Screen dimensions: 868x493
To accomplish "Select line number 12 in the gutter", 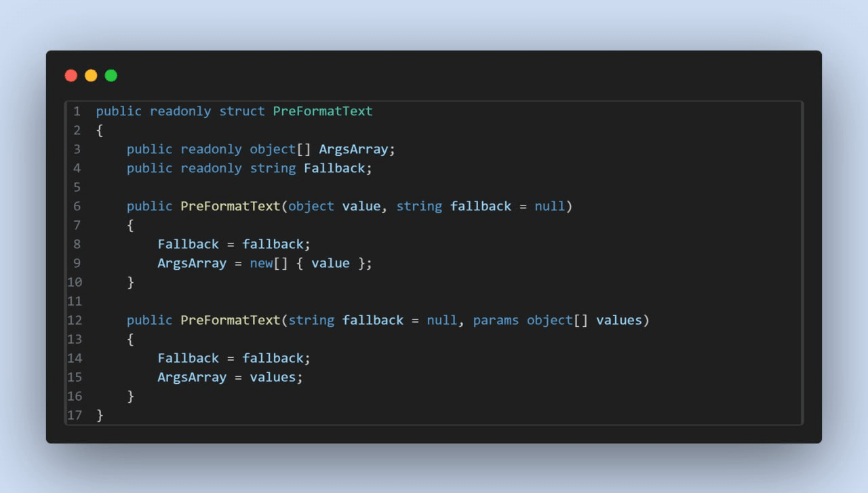I will 75,320.
